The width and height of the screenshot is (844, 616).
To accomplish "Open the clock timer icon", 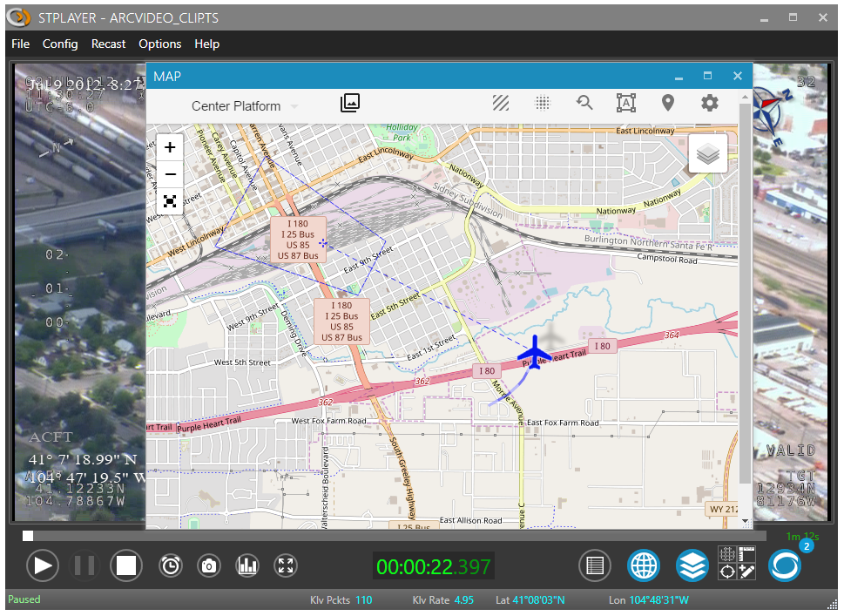I will (x=171, y=566).
